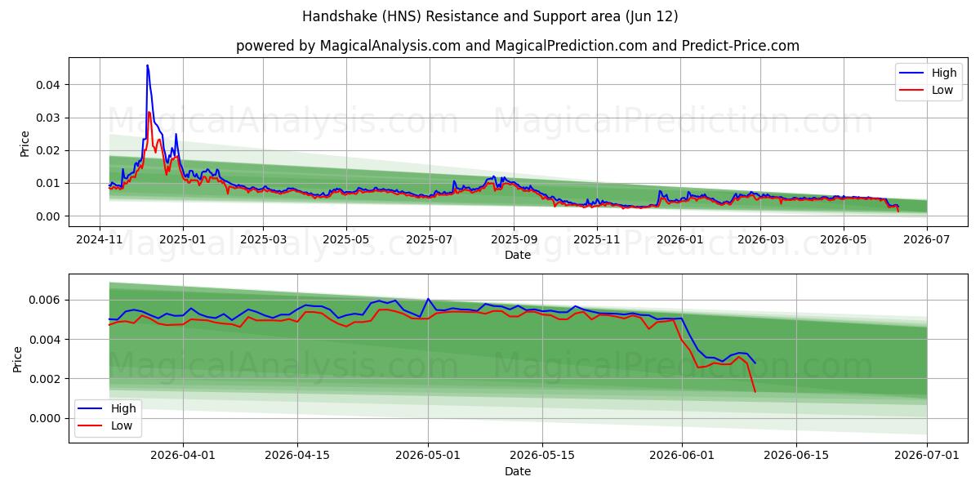The width and height of the screenshot is (980, 490).
Task: Click the '2026-03' date tick label
Action: [x=760, y=239]
